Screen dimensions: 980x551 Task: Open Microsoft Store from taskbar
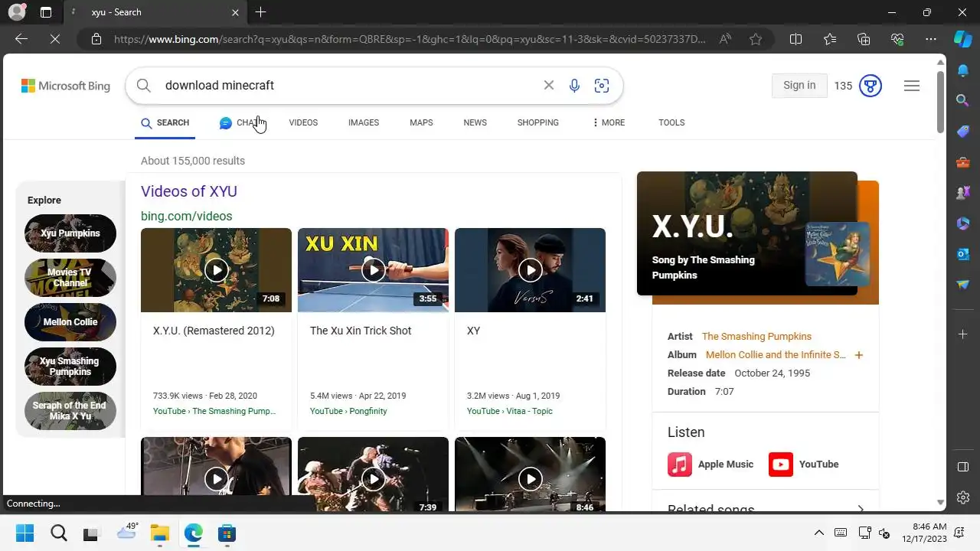(x=227, y=533)
